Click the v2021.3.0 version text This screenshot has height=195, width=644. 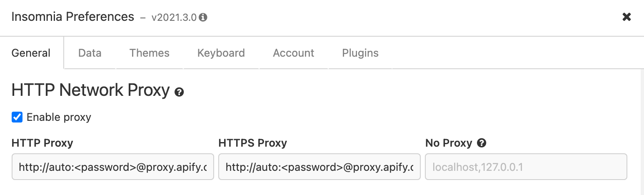(174, 17)
